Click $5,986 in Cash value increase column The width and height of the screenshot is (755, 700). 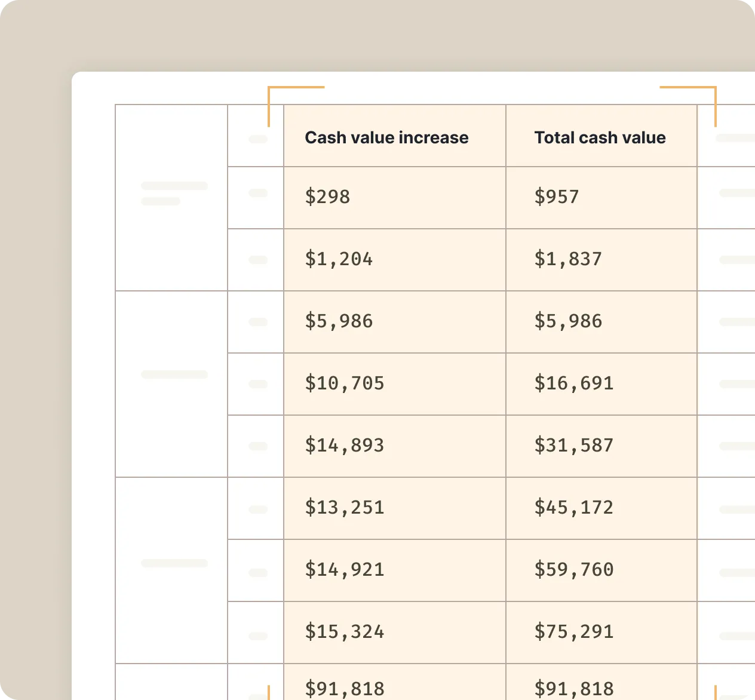click(x=339, y=321)
